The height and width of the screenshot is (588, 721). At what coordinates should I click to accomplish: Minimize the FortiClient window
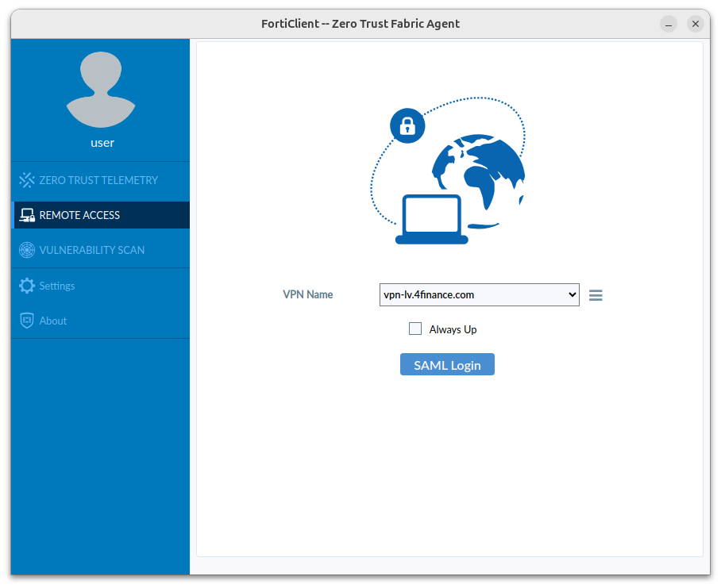pos(668,24)
